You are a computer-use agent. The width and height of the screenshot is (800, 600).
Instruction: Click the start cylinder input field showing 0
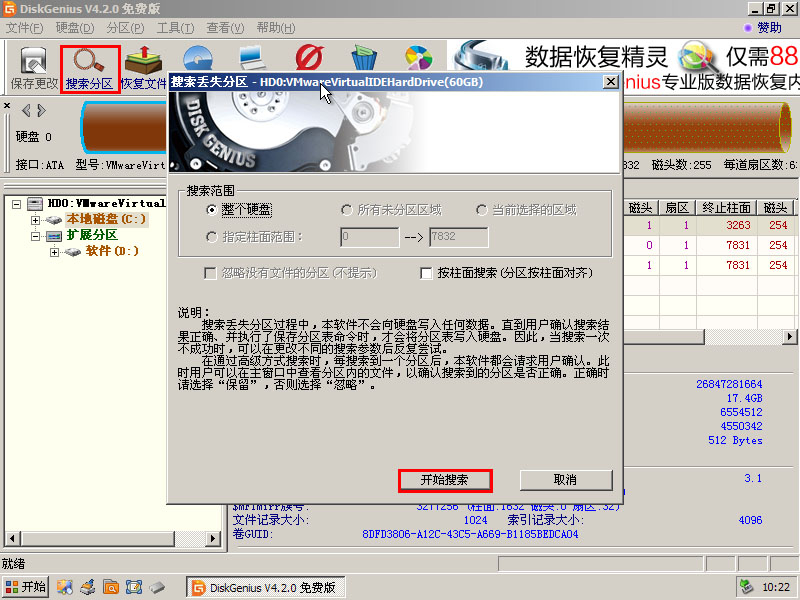point(369,237)
